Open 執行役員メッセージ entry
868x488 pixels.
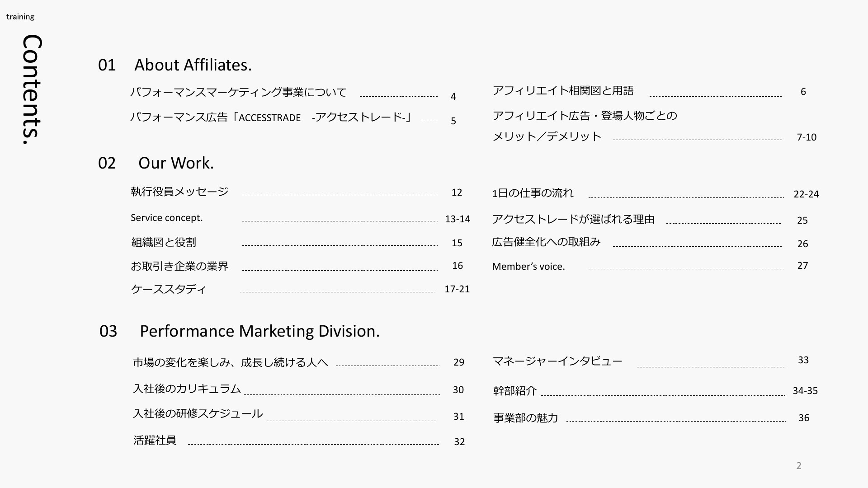(x=179, y=192)
